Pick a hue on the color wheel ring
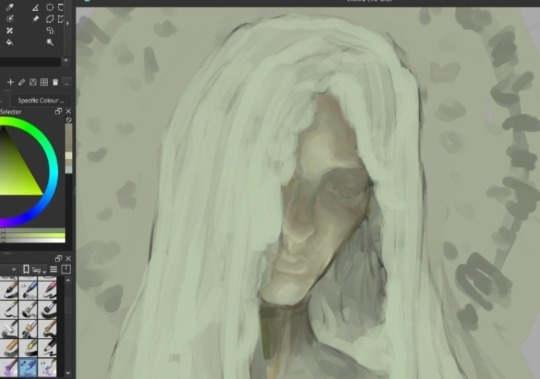The width and height of the screenshot is (540, 379). point(54,172)
